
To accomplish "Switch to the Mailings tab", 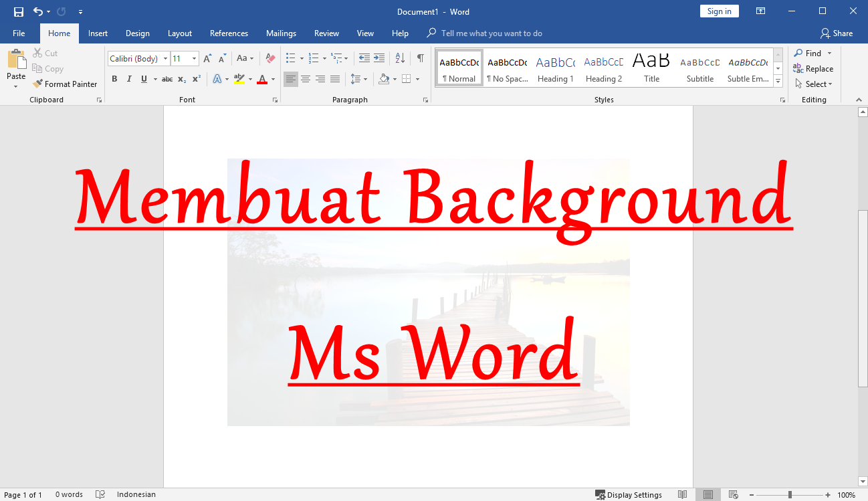I will [x=281, y=33].
